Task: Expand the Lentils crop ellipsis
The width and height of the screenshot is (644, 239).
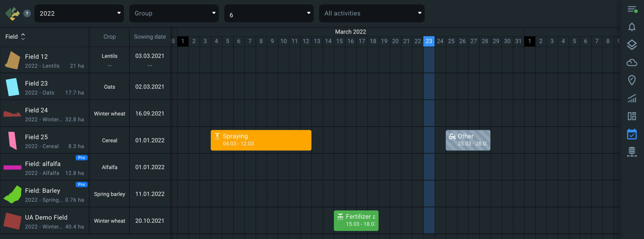Action: coord(109,65)
